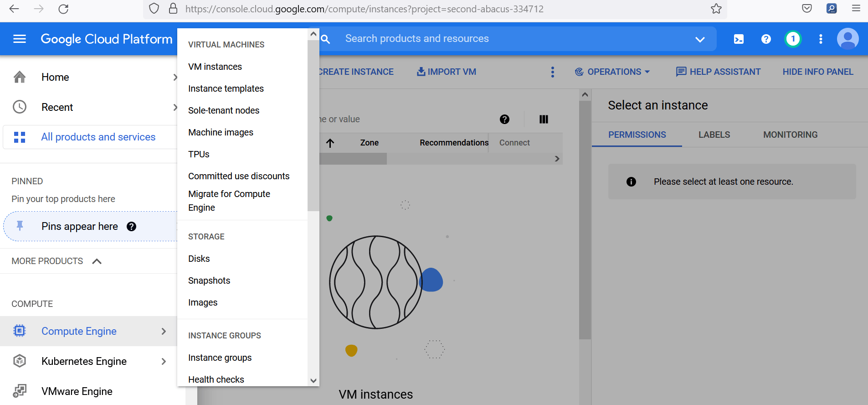Click the VMware Engine icon

[x=20, y=391]
